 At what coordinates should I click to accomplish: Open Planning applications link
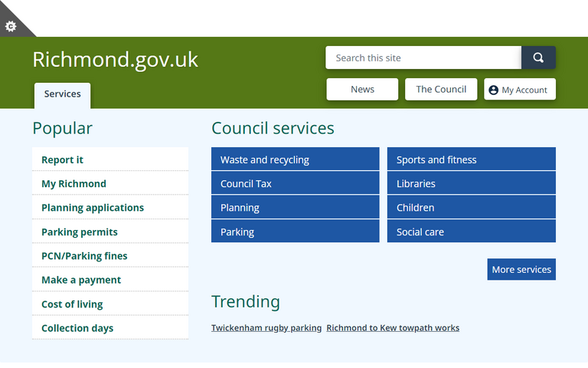[93, 207]
